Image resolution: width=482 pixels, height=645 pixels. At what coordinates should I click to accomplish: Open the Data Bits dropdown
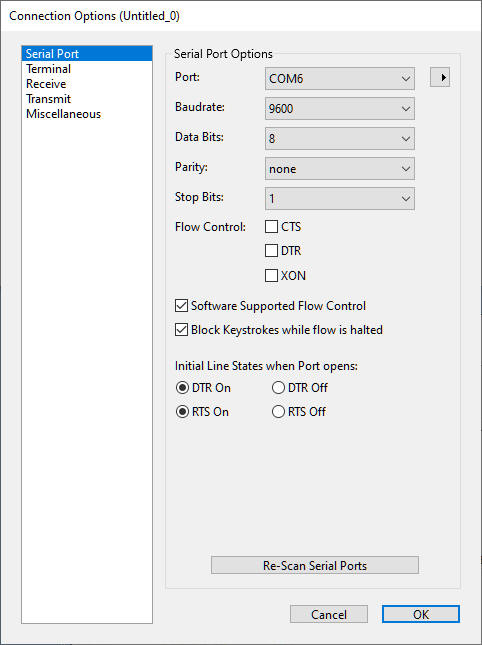coord(340,139)
